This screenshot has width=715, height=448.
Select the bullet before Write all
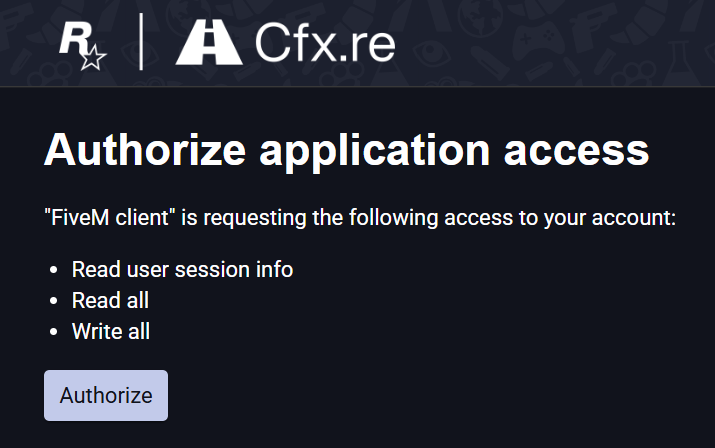[x=53, y=332]
